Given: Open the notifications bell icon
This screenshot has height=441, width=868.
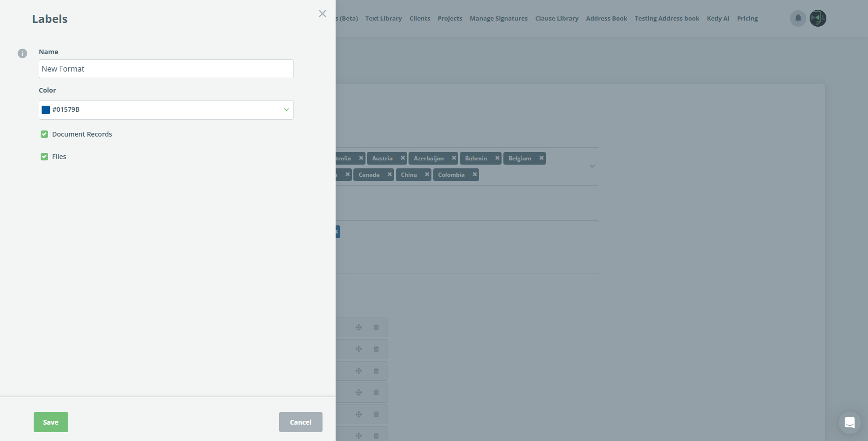Looking at the screenshot, I should (798, 18).
